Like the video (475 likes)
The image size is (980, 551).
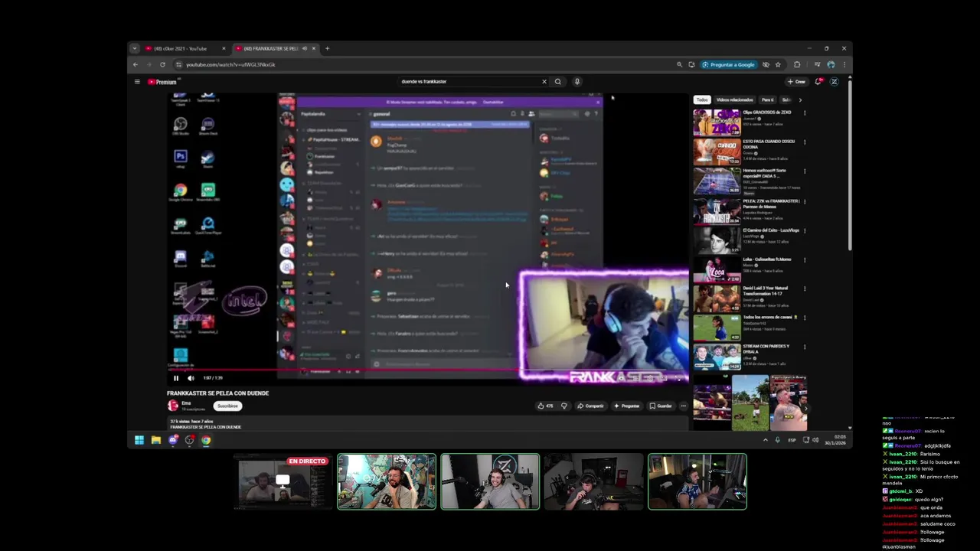(545, 406)
